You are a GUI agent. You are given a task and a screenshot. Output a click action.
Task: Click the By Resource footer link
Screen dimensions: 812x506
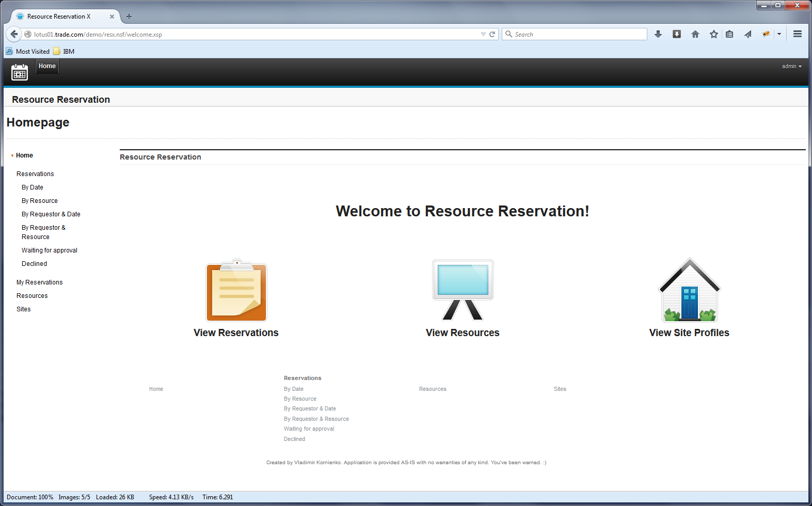300,399
